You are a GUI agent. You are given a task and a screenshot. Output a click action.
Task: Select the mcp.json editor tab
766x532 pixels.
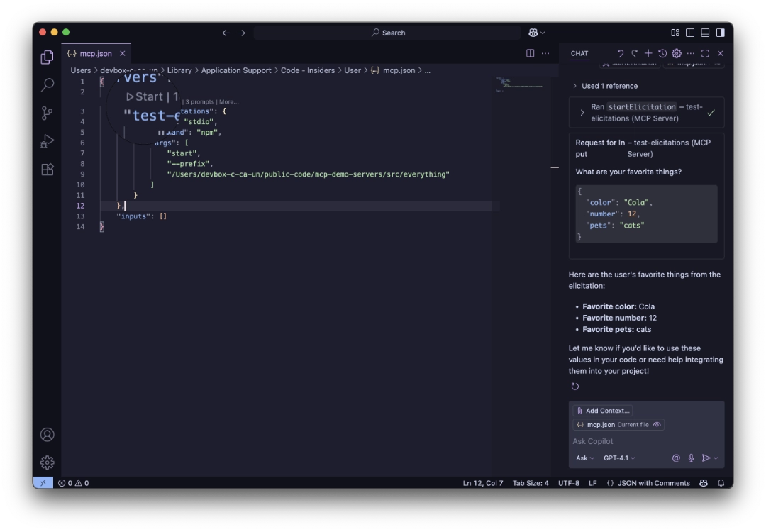click(96, 53)
